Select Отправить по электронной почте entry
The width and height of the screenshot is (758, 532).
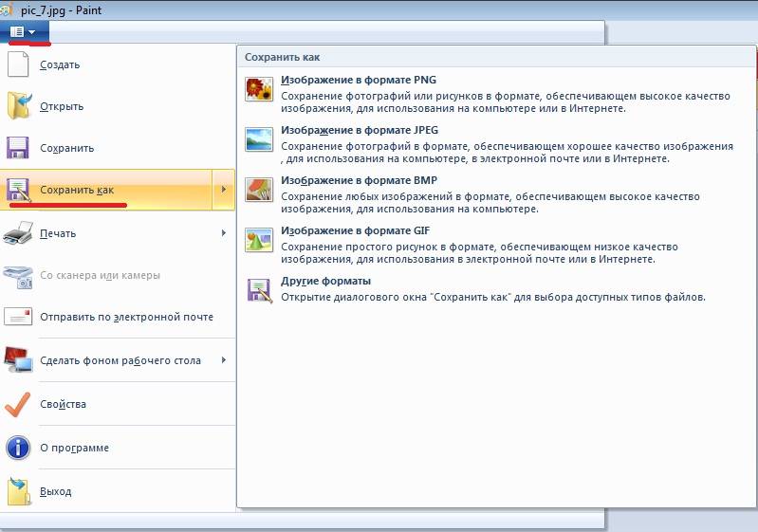click(118, 317)
